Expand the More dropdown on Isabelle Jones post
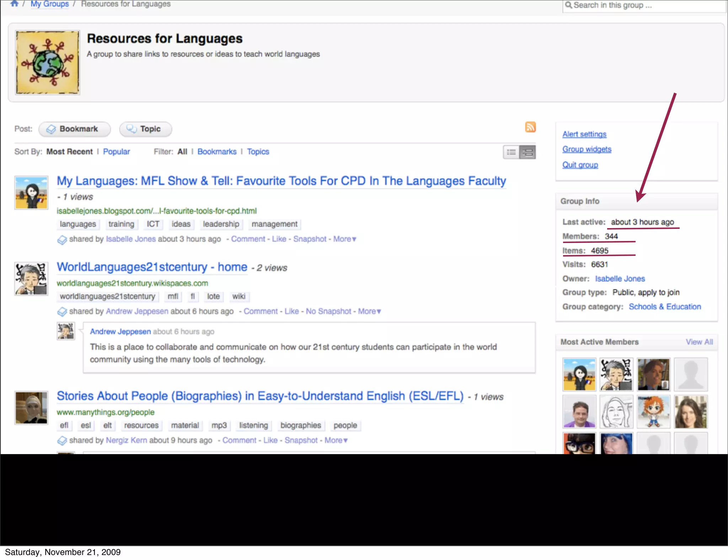 (344, 239)
